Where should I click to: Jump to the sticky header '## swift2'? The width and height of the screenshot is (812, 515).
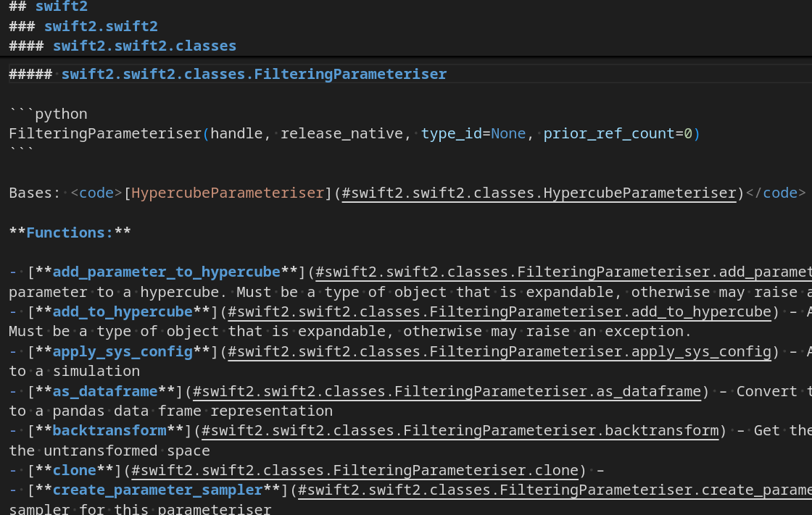point(61,7)
